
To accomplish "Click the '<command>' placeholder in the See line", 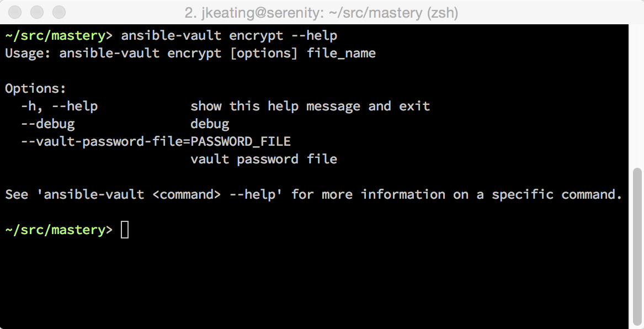I will click(187, 195).
